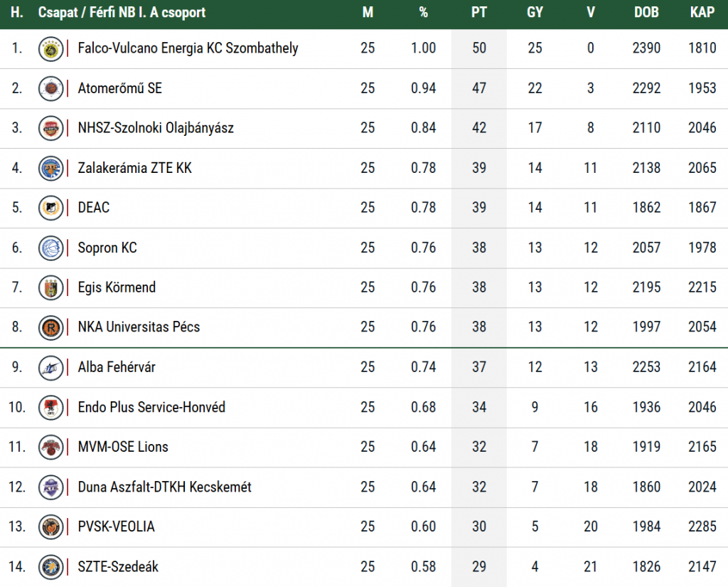Screen dimensions: 728x587
Task: Sort by the KAP column header
Action: [x=702, y=12]
